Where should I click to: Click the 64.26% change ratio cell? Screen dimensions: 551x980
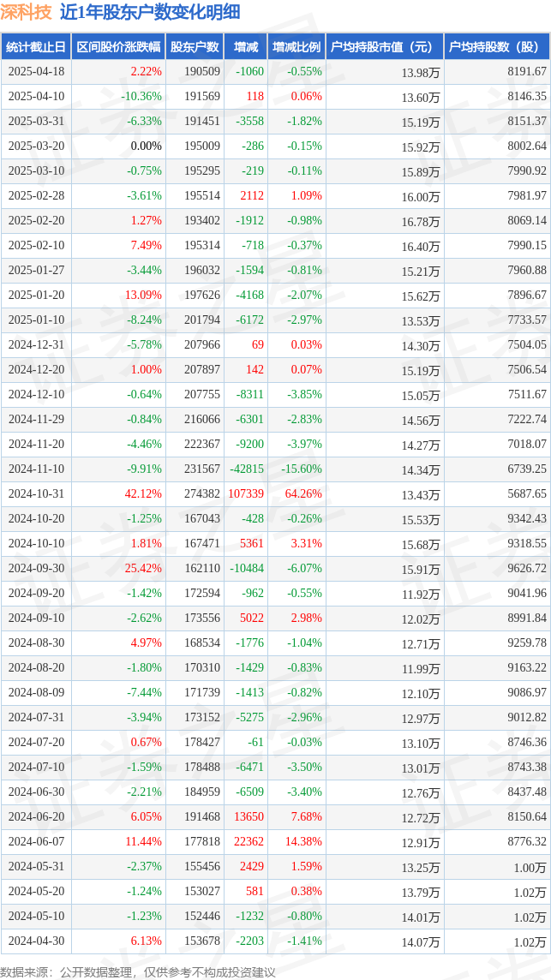pos(304,493)
